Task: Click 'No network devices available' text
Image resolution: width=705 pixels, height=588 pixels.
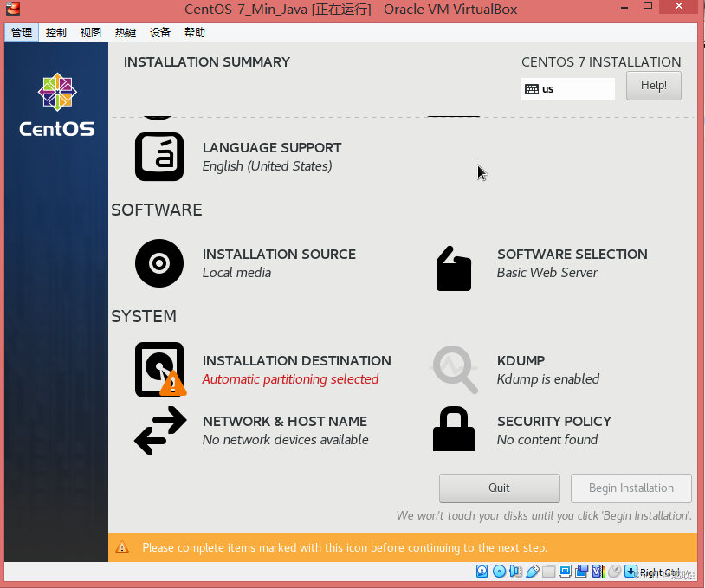Action: tap(285, 440)
